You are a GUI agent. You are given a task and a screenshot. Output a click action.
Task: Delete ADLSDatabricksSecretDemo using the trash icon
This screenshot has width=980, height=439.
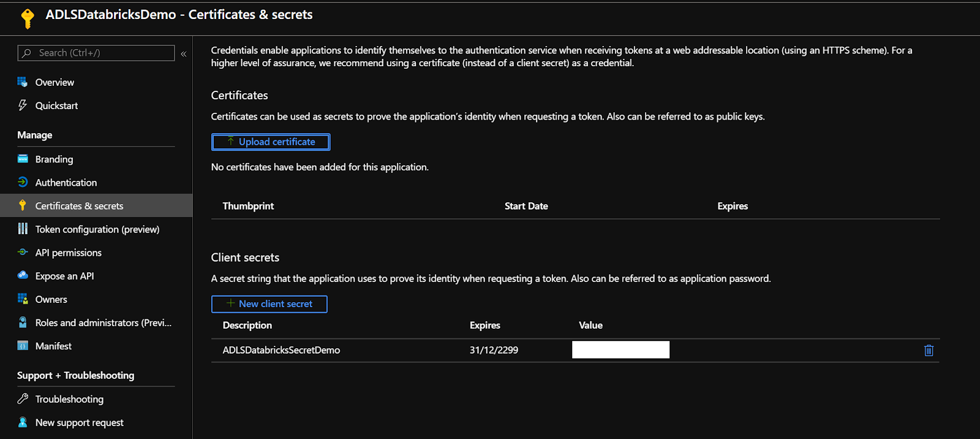(929, 350)
